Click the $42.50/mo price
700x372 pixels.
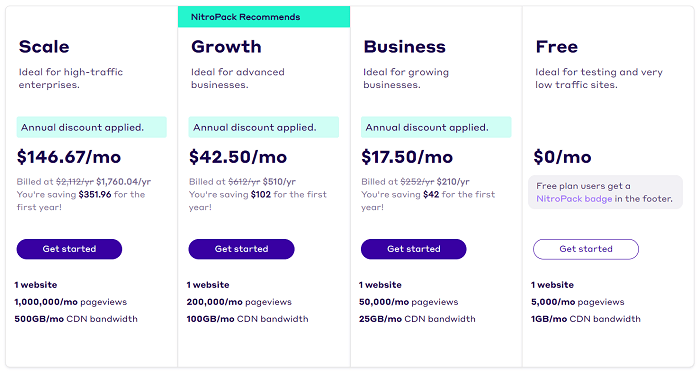coord(238,157)
